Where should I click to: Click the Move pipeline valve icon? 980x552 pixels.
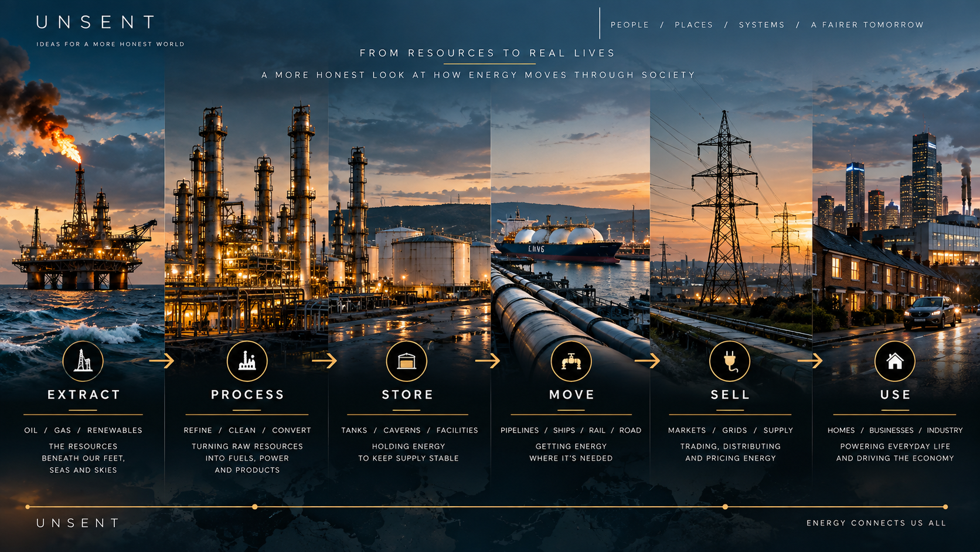coord(571,361)
